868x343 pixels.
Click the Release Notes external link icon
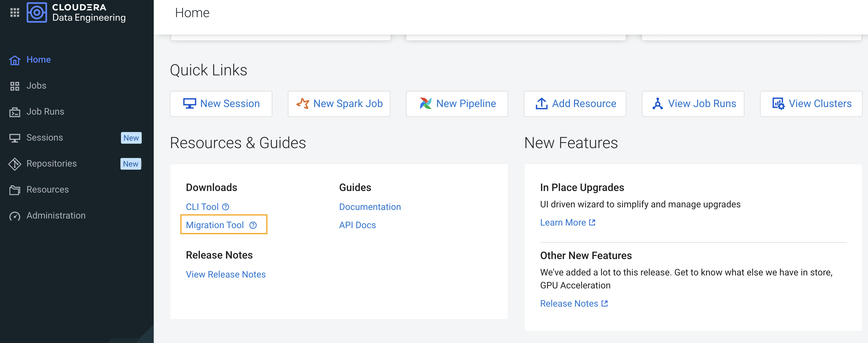point(605,304)
